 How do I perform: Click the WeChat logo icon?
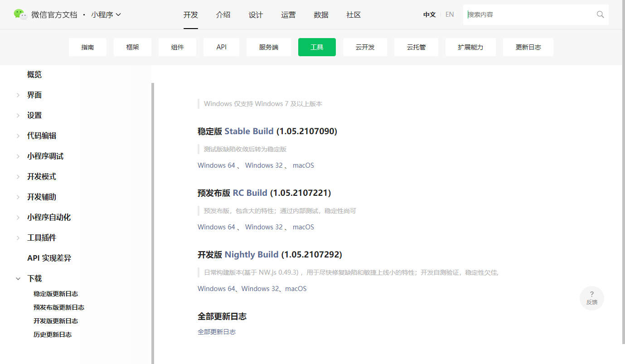click(20, 15)
